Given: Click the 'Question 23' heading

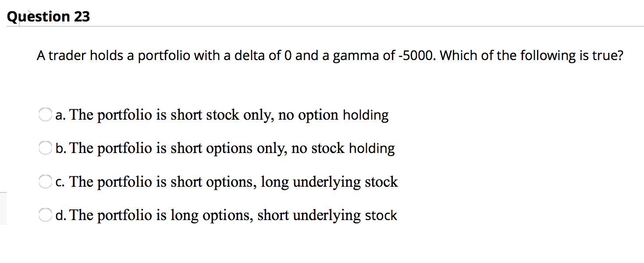Looking at the screenshot, I should click(x=49, y=17).
